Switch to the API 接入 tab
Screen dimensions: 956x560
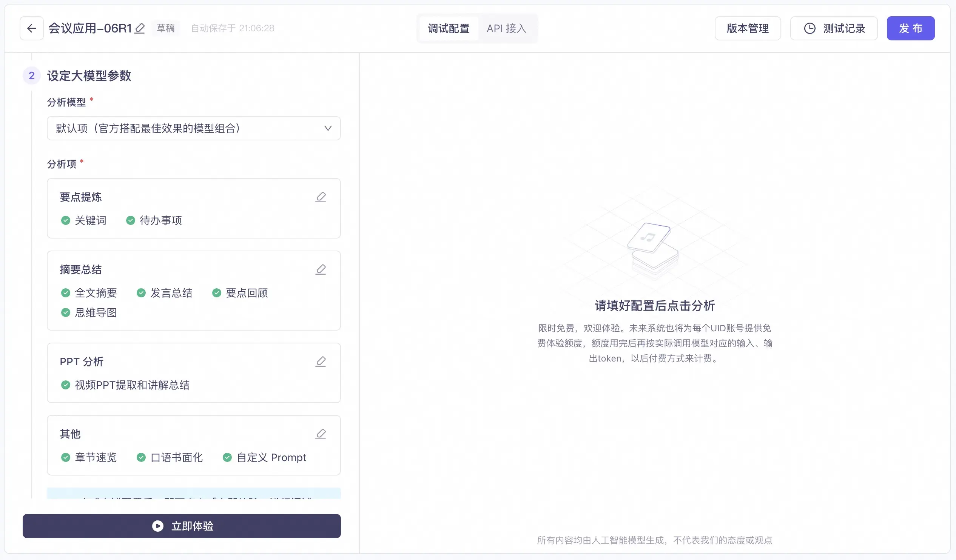coord(506,28)
